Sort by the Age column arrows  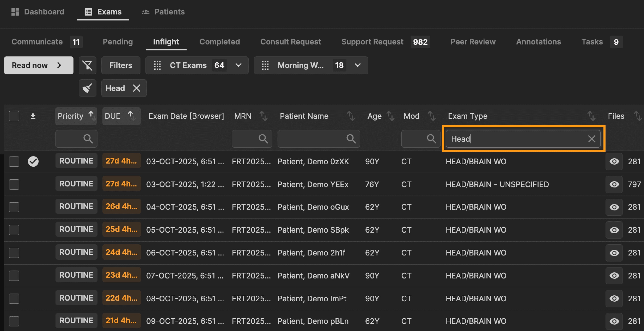(x=390, y=116)
